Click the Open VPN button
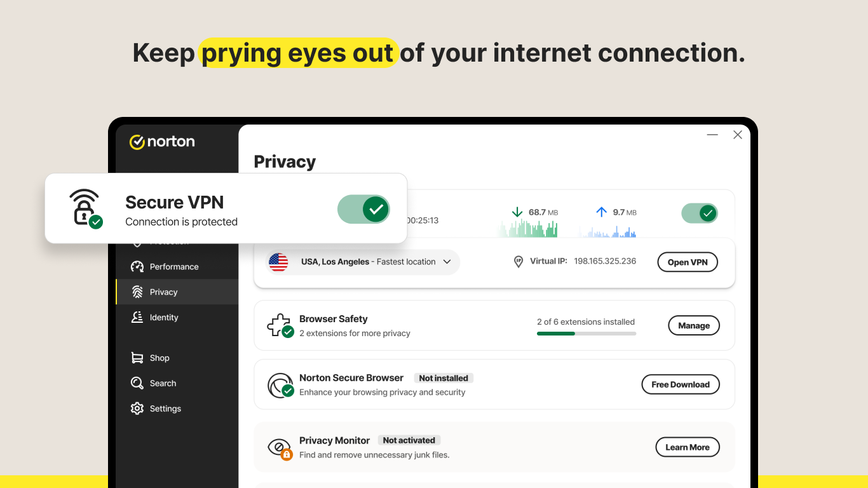This screenshot has height=488, width=868. 688,262
